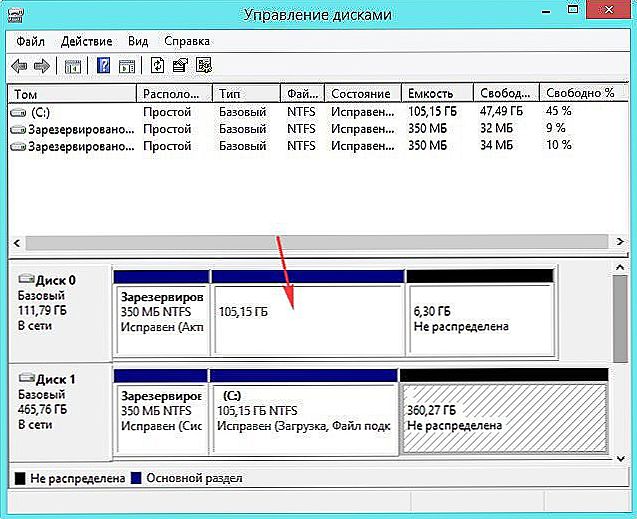Viewport: 637px width, 519px height.
Task: Click the 105,15 ГБ capacity cell
Action: click(x=432, y=111)
